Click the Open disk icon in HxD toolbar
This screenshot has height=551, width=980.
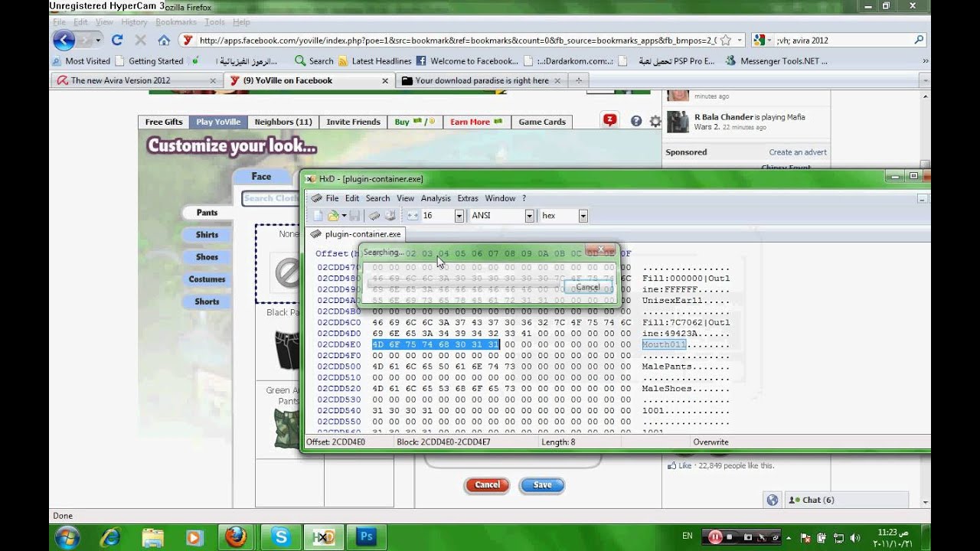pyautogui.click(x=390, y=216)
